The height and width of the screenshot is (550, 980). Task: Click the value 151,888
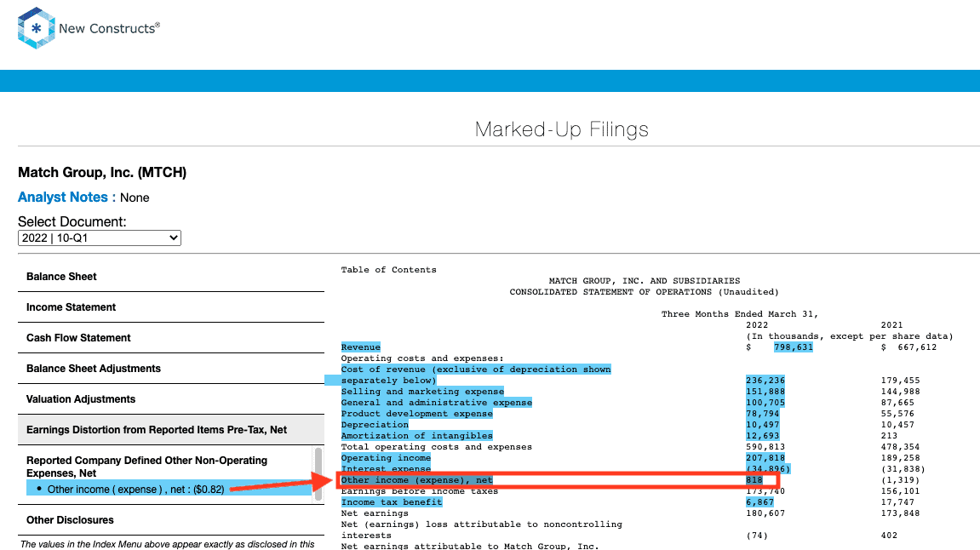[x=765, y=392]
